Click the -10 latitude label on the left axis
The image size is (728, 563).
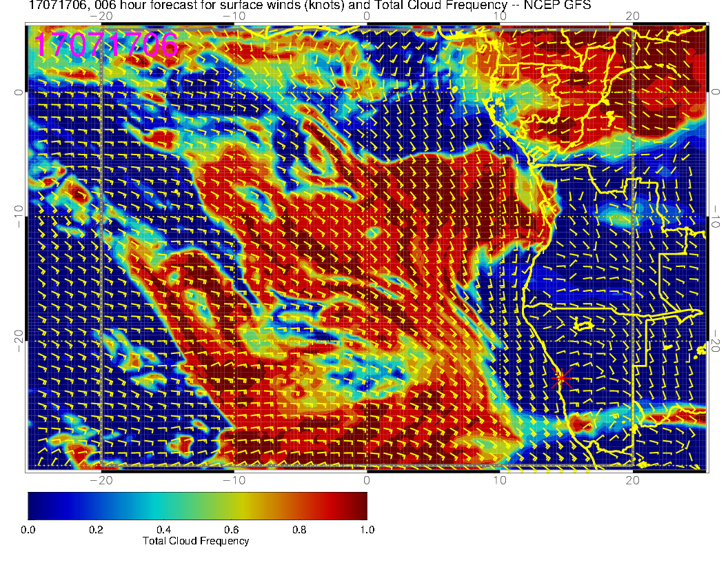click(18, 217)
